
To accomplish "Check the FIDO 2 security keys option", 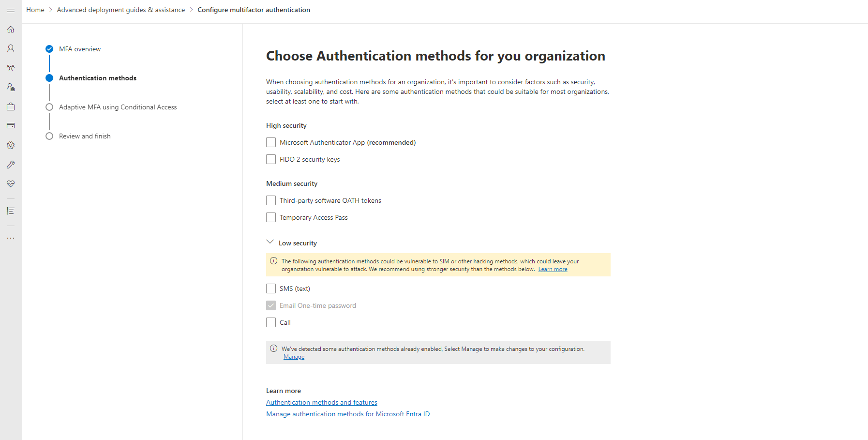I will tap(271, 159).
